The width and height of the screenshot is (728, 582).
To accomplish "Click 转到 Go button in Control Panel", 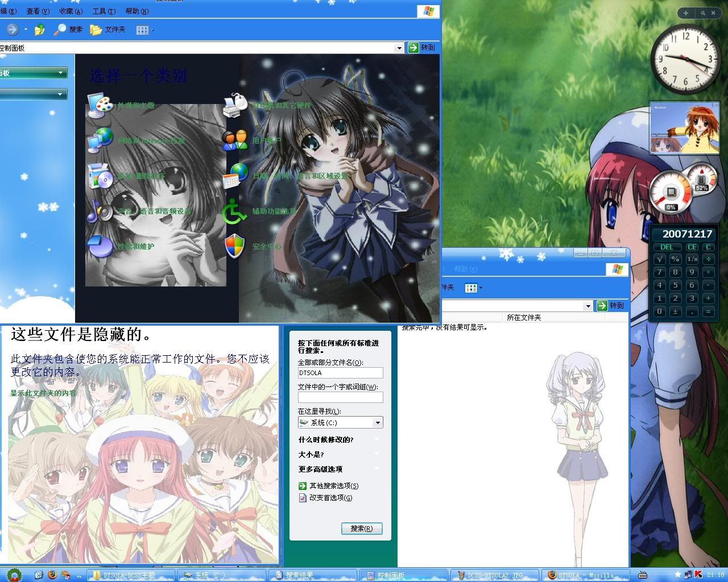I will tap(422, 48).
